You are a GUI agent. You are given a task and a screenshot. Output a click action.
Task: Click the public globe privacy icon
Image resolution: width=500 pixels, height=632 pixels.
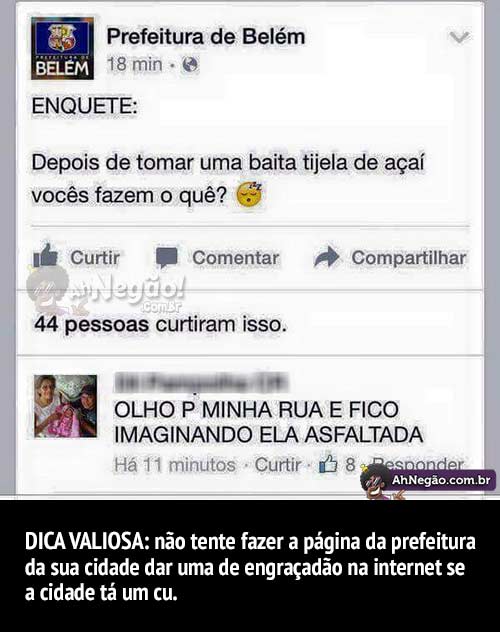click(190, 64)
